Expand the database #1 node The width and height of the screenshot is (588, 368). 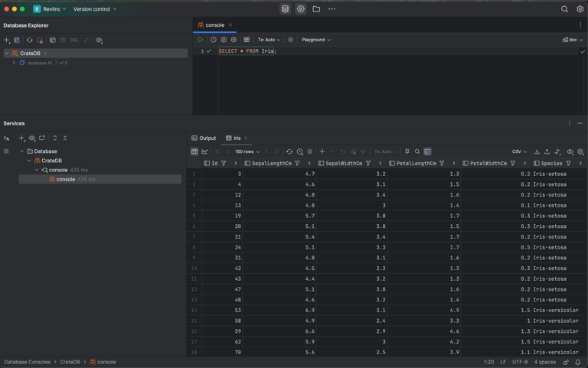(x=14, y=63)
